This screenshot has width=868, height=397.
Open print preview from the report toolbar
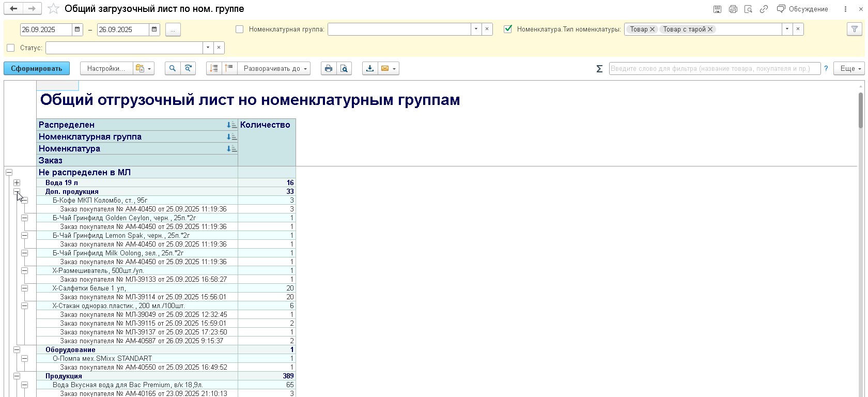pos(344,68)
